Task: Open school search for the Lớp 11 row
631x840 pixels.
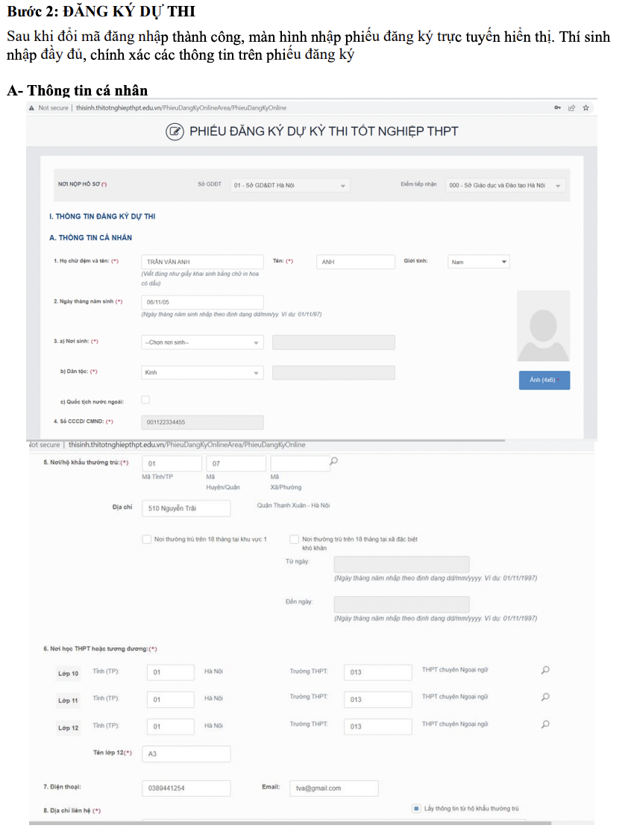Action: pos(545,697)
